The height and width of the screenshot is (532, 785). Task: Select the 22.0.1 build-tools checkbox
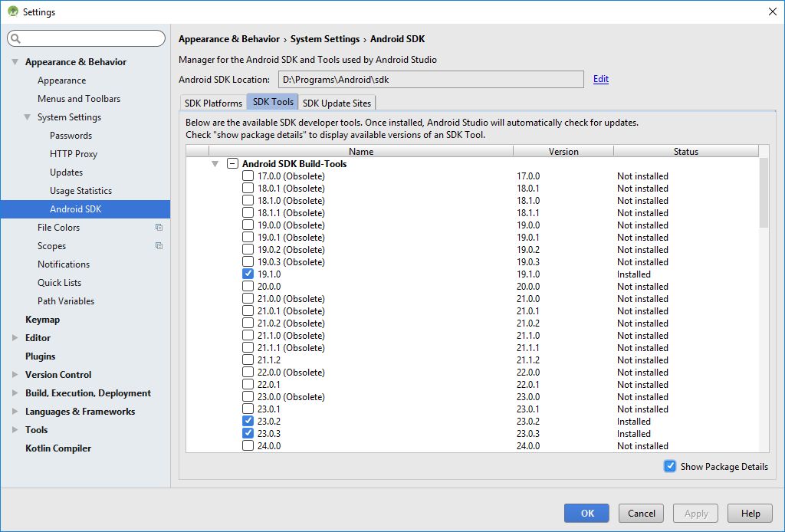(248, 384)
